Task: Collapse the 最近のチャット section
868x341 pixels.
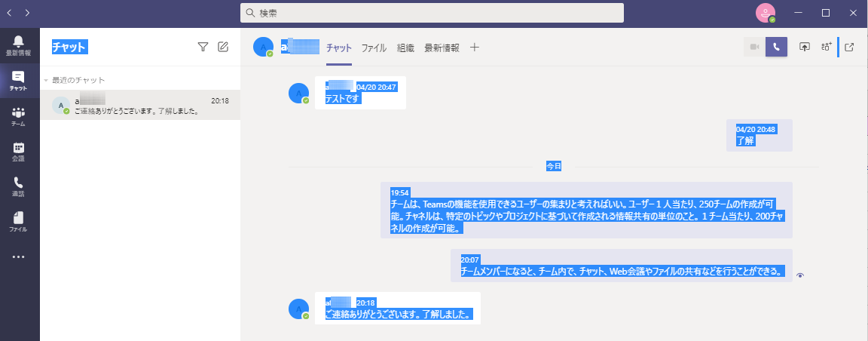Action: point(46,81)
